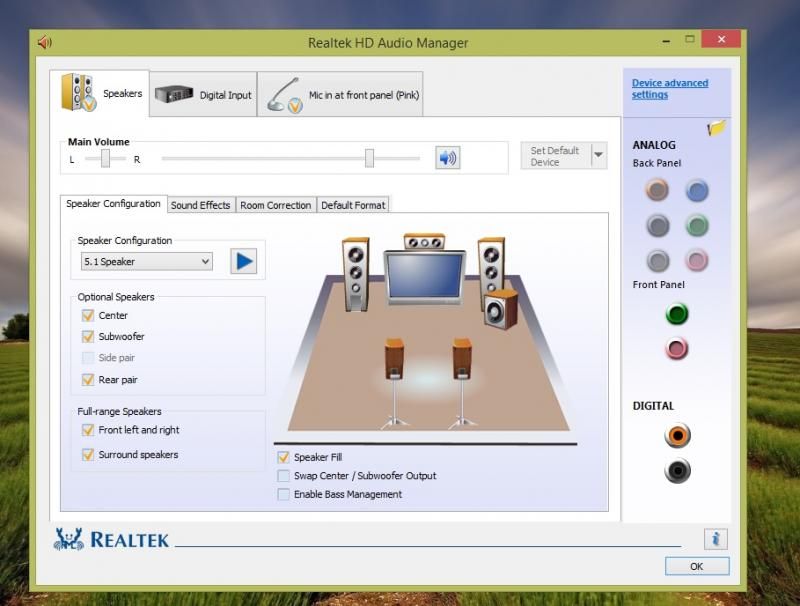The width and height of the screenshot is (800, 606).
Task: Click the grey back panel jack
Action: coord(658,261)
